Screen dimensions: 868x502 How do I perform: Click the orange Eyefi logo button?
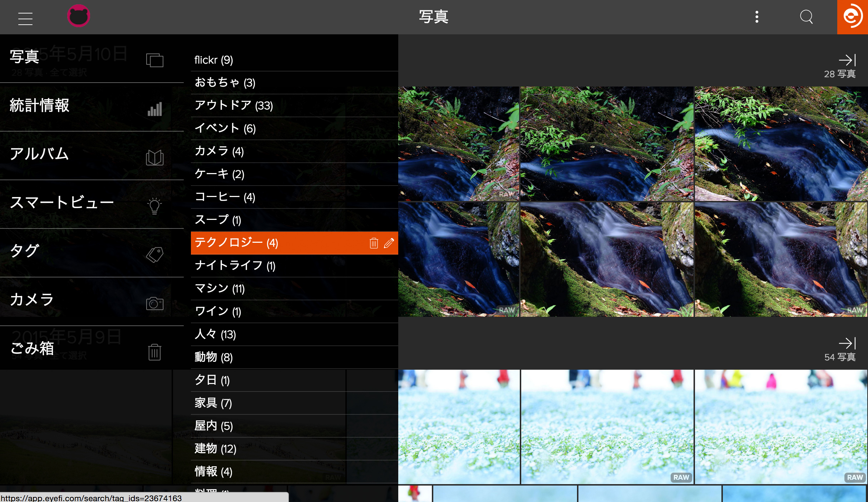(x=852, y=17)
